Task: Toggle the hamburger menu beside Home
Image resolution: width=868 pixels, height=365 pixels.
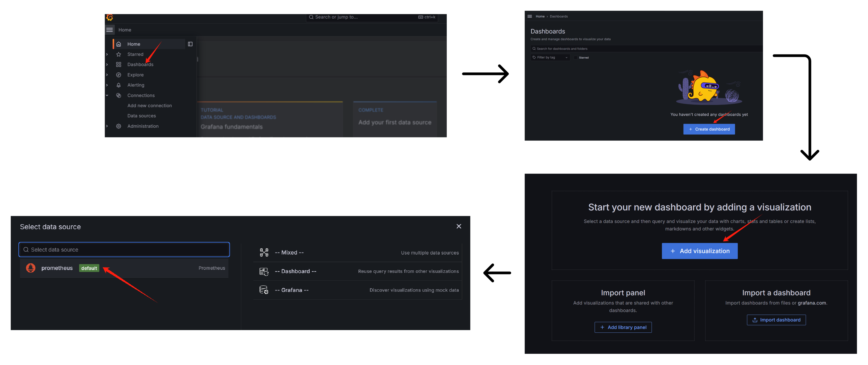Action: (110, 30)
